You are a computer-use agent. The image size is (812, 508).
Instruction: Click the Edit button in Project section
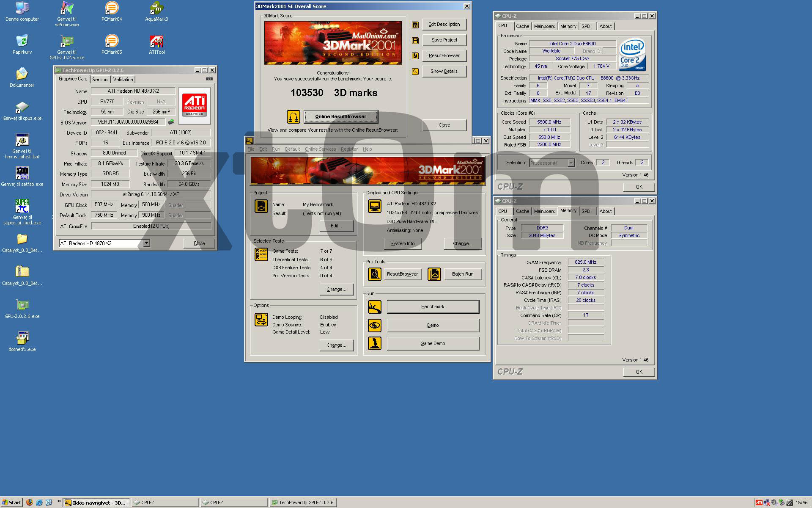coord(336,226)
